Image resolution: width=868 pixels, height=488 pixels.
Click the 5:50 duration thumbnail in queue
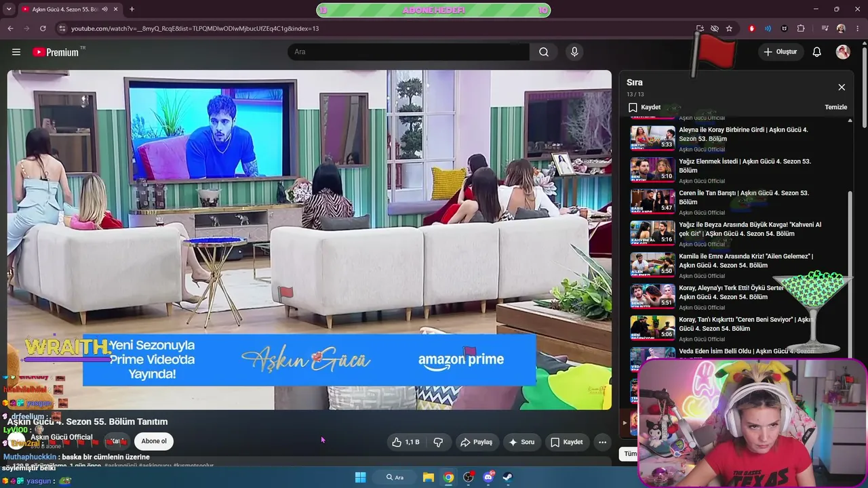652,264
